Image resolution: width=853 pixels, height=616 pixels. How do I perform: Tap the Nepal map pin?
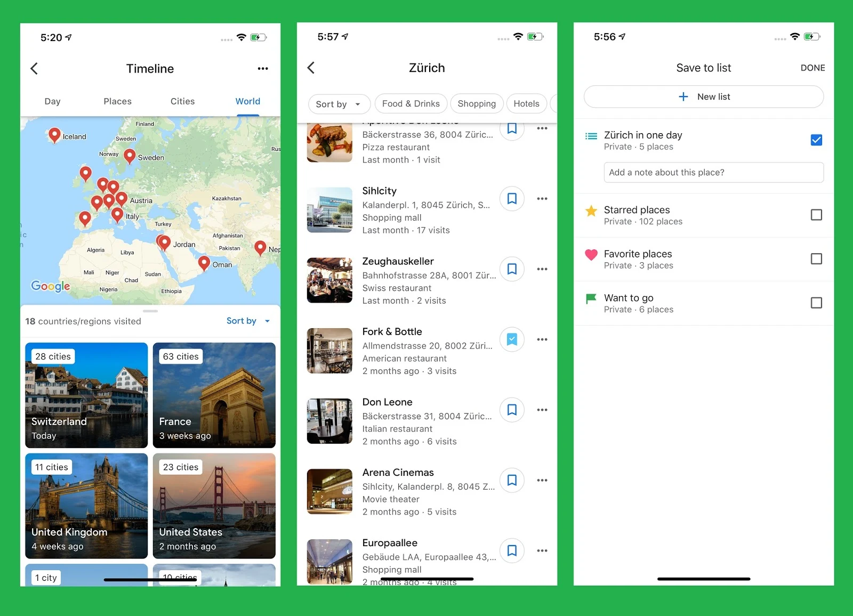260,248
